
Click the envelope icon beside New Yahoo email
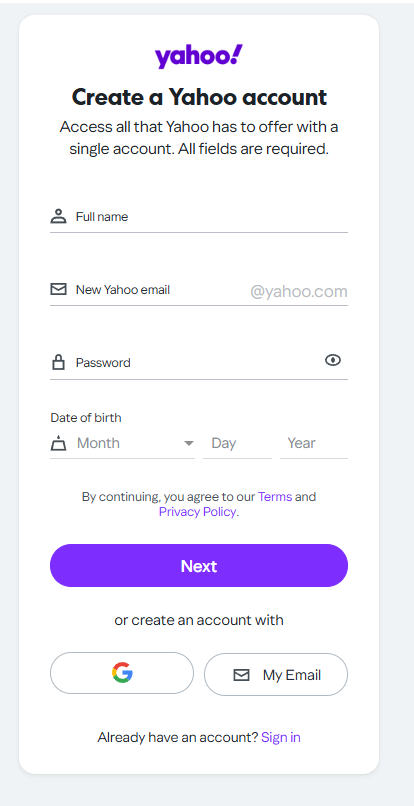tap(58, 289)
